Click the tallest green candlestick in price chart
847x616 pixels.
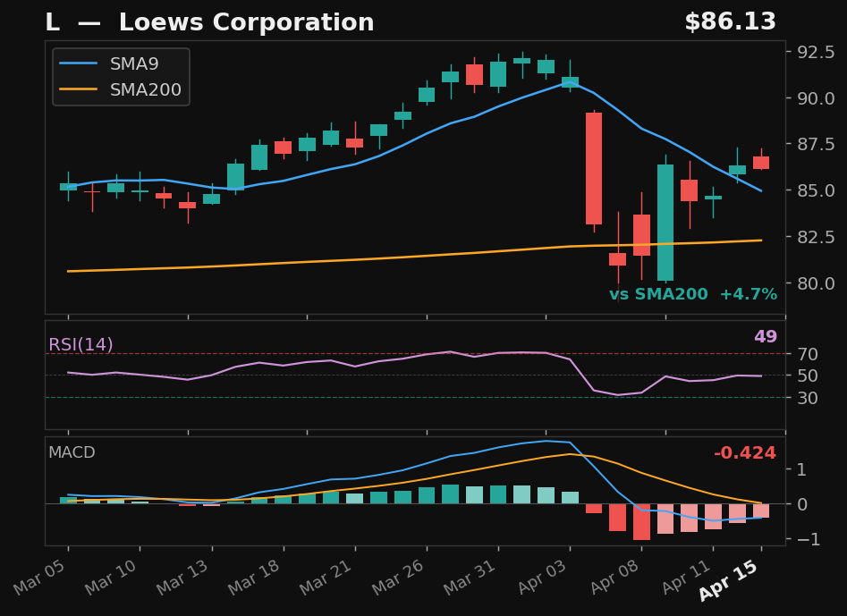(x=665, y=223)
